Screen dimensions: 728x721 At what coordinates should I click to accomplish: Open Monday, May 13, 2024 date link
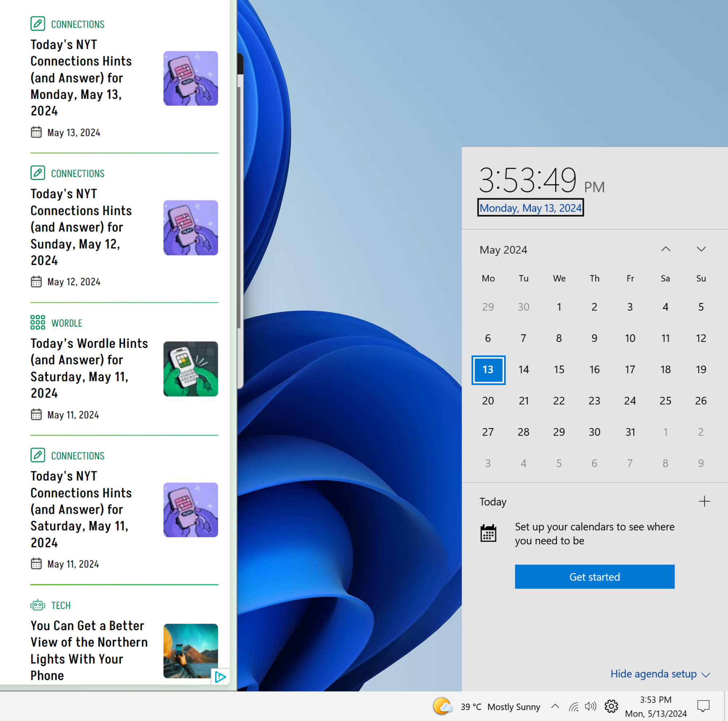530,208
